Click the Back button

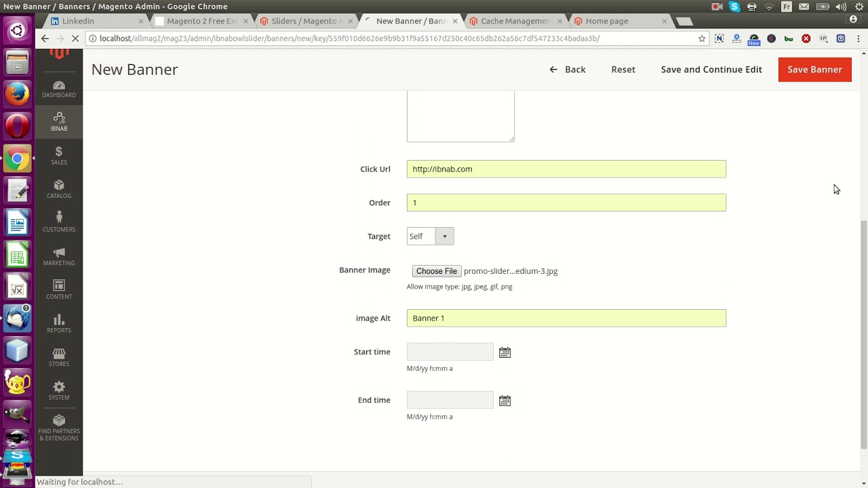(568, 69)
